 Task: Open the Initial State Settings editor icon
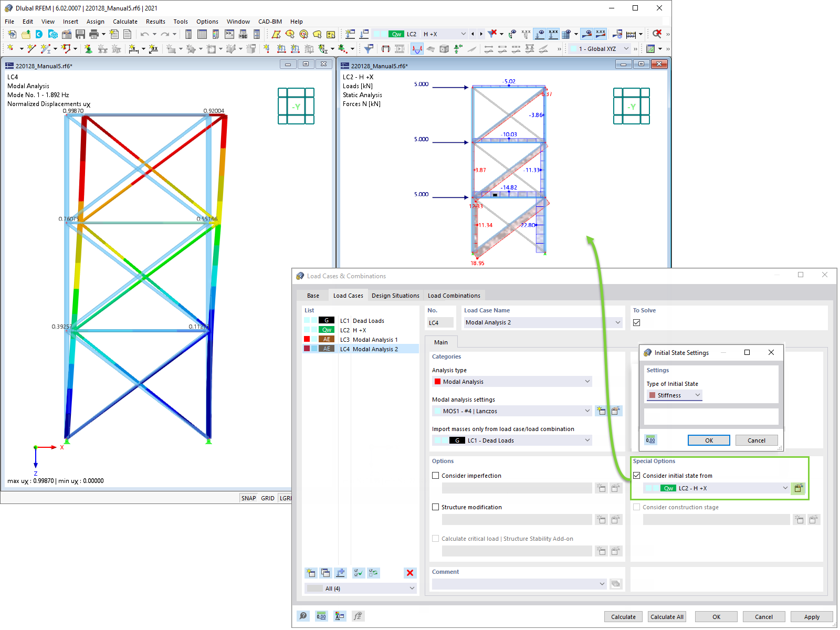click(x=799, y=488)
